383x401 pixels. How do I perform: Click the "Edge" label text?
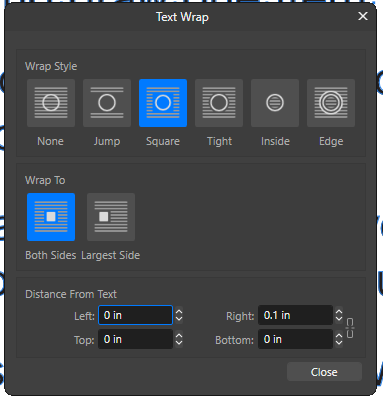[x=331, y=141]
